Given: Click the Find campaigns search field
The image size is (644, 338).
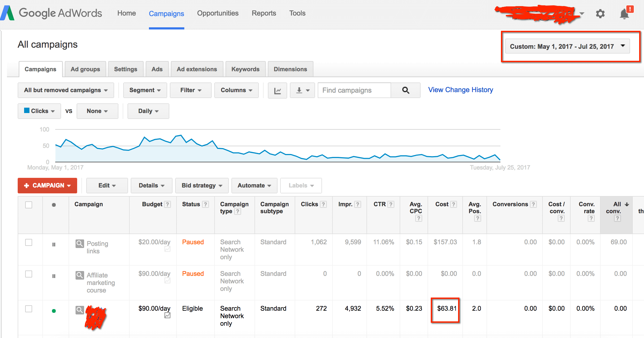Looking at the screenshot, I should [x=354, y=90].
